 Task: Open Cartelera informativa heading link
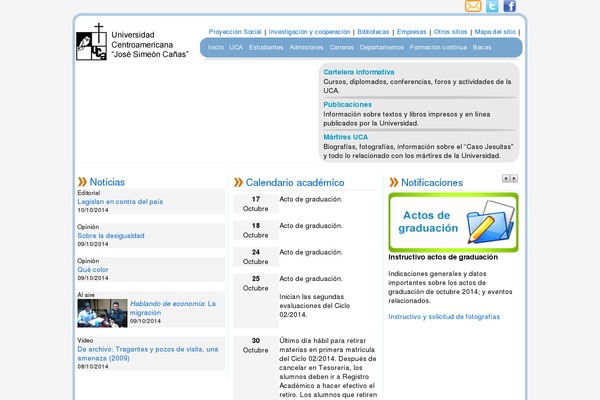point(359,72)
